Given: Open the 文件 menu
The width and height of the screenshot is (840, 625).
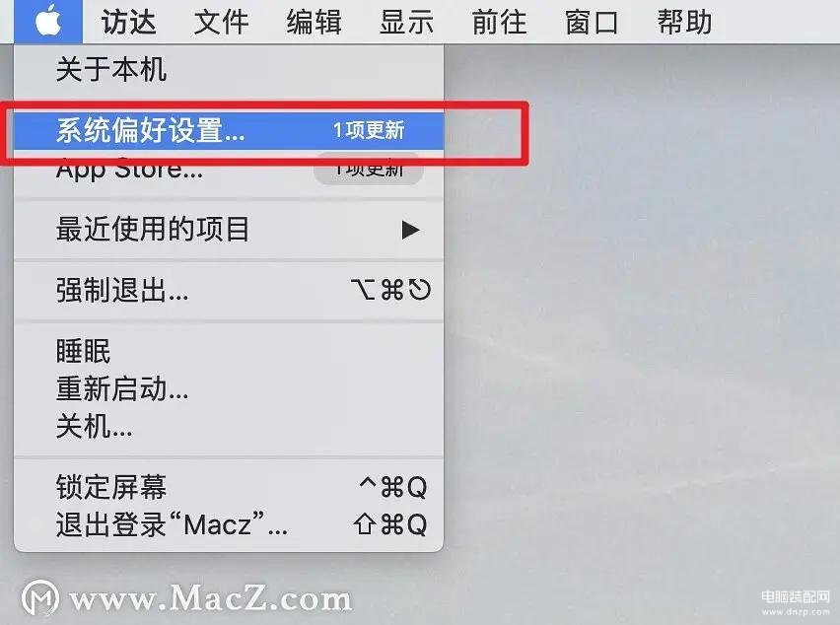Looking at the screenshot, I should pyautogui.click(x=221, y=22).
